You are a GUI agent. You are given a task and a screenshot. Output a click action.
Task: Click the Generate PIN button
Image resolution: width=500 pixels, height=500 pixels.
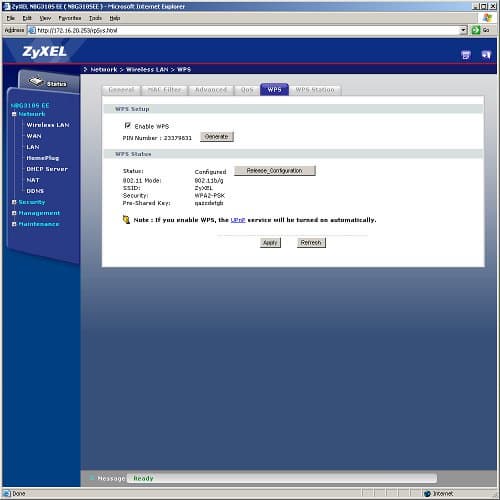[217, 137]
